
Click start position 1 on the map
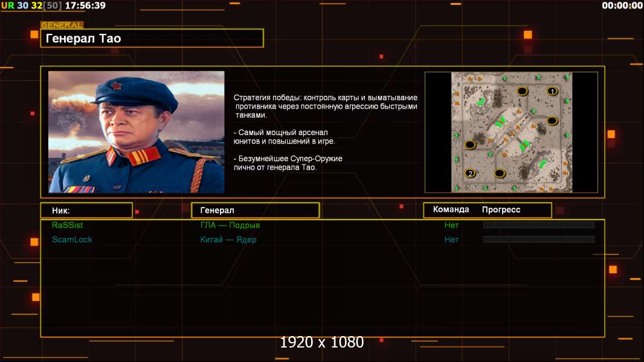tap(552, 91)
